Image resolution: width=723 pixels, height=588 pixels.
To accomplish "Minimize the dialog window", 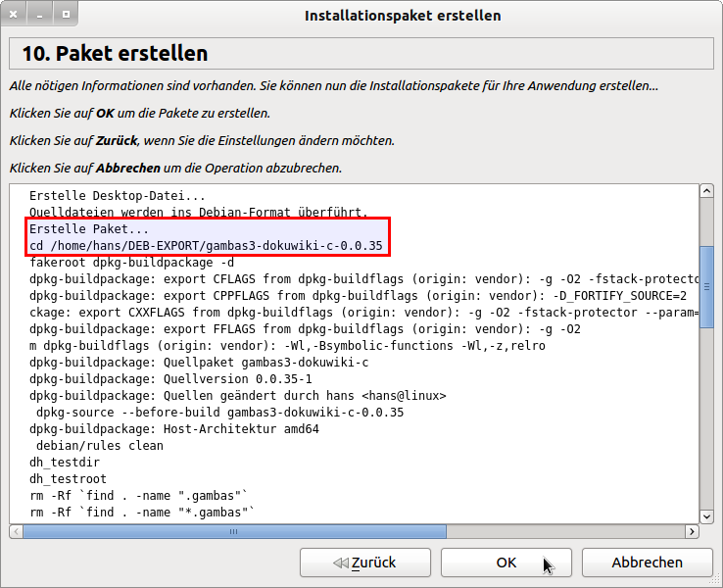I will click(x=41, y=16).
